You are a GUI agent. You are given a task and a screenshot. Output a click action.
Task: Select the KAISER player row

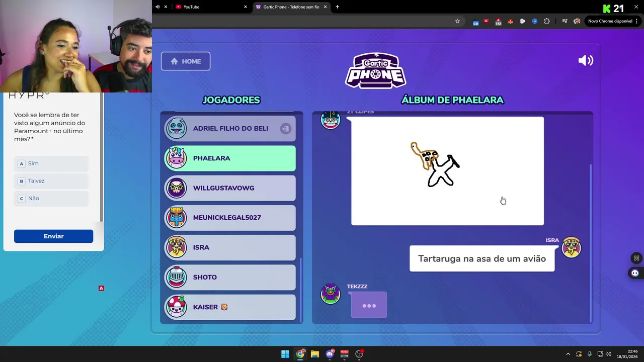[x=230, y=307]
